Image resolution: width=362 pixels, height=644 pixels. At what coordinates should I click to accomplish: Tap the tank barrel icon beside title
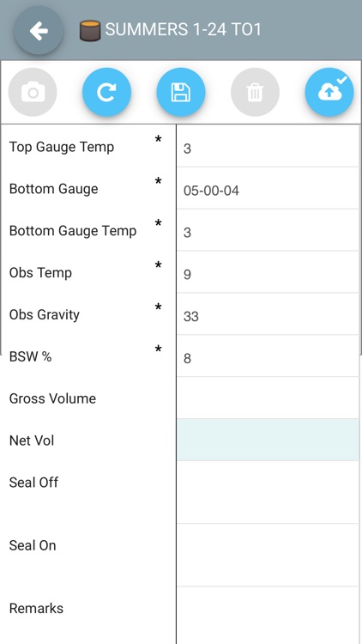point(90,31)
